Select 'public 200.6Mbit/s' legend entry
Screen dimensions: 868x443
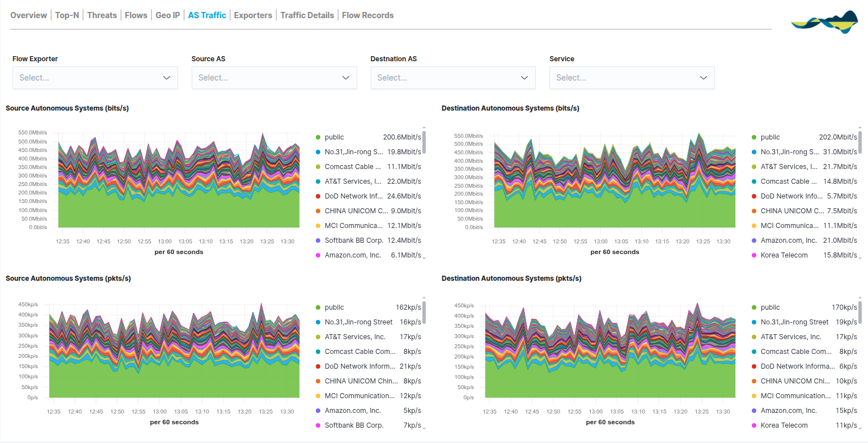pyautogui.click(x=368, y=137)
